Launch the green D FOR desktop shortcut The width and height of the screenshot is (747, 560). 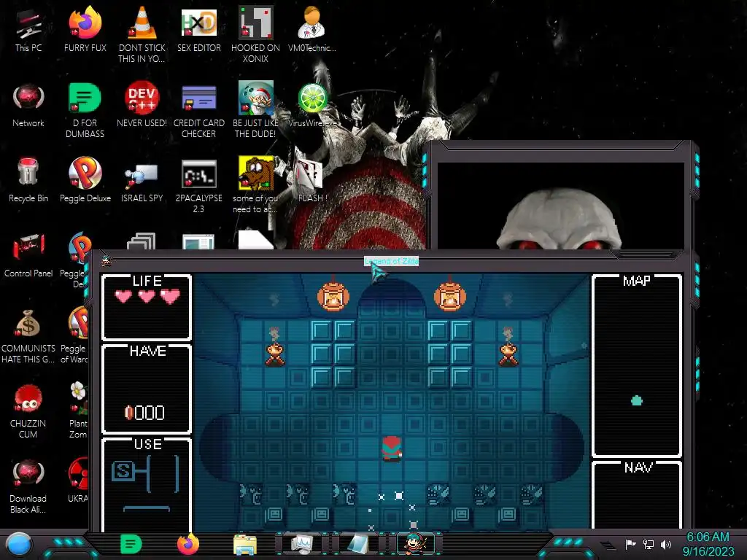coord(85,109)
